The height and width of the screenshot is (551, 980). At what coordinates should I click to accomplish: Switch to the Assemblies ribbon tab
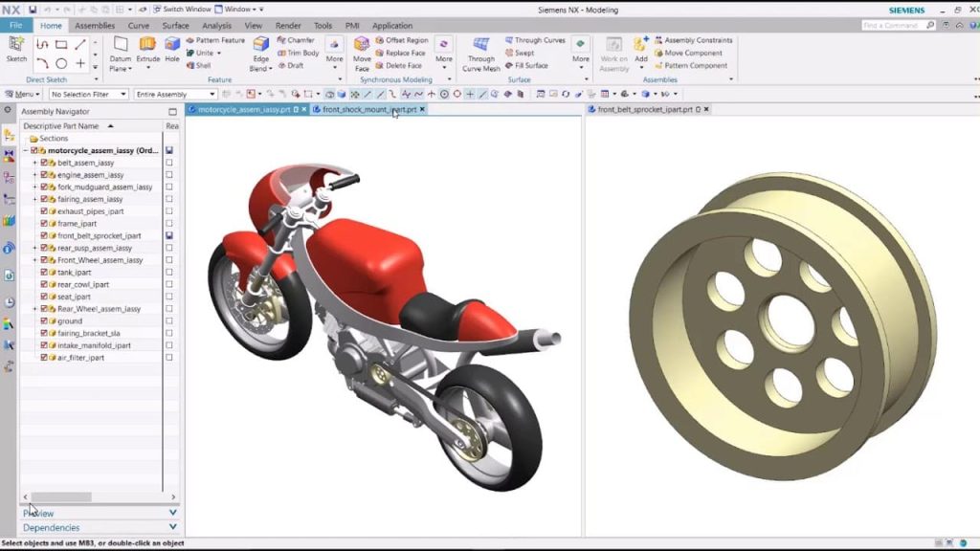coord(95,25)
